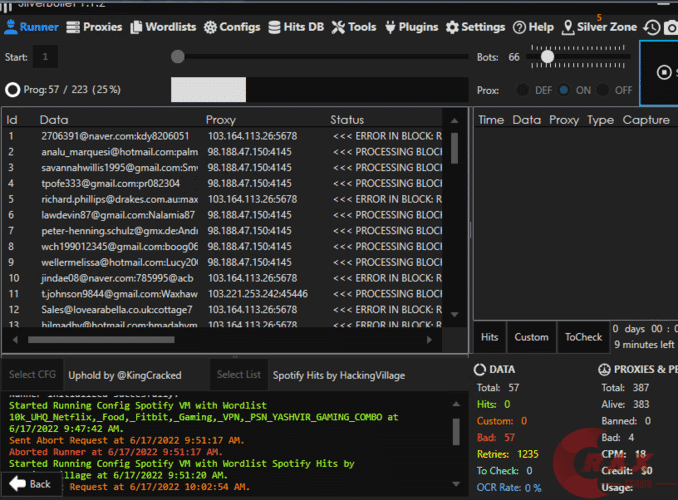Select the DEF proxy mode radio
Viewport: 678px width, 500px height.
(x=522, y=90)
